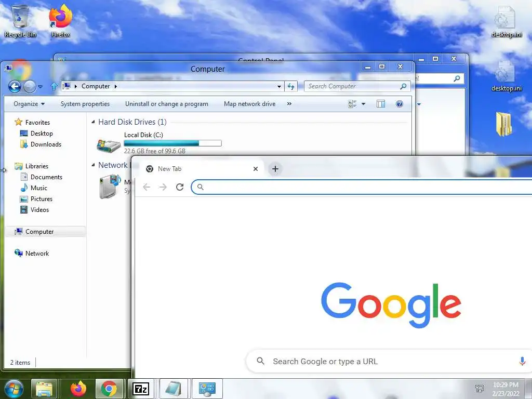Screen dimensions: 532x399
Task: Click the network tray icon
Action: [480, 389]
